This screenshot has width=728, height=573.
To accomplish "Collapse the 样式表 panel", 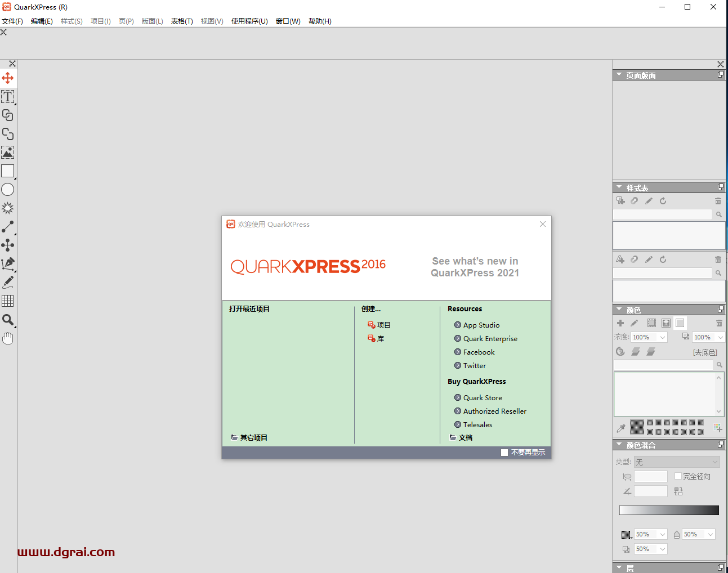I will click(619, 187).
